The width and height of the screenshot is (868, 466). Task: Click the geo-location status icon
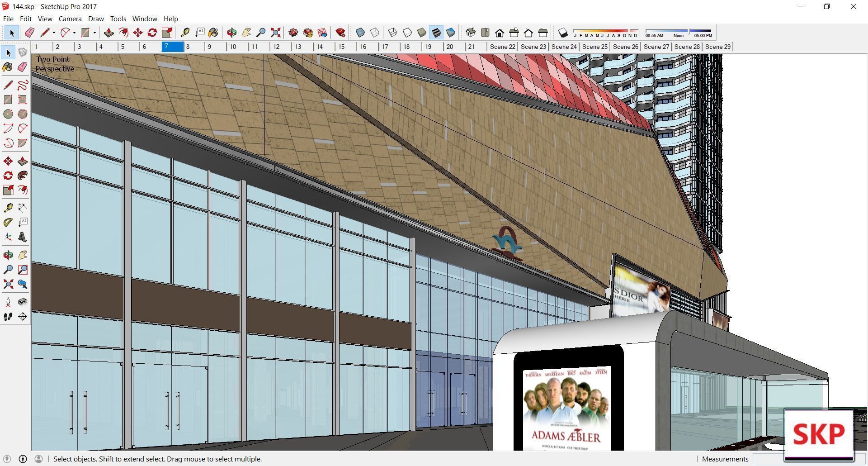pos(7,459)
